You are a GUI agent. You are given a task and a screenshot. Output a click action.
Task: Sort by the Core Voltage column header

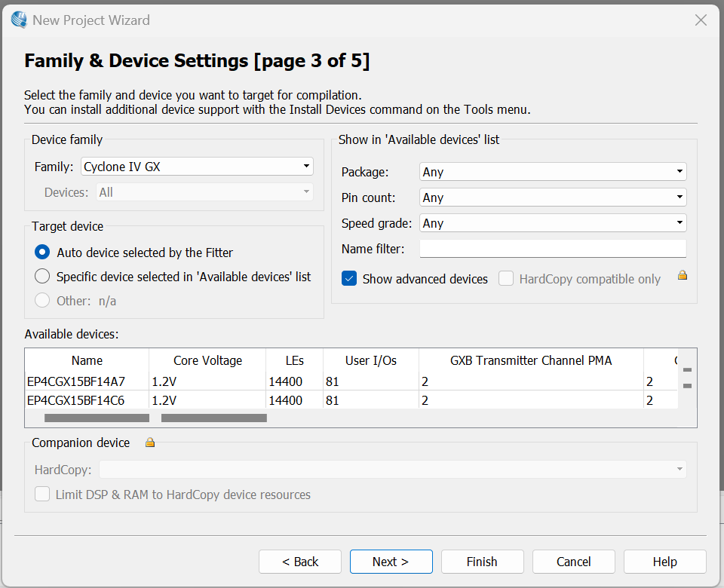pos(207,360)
